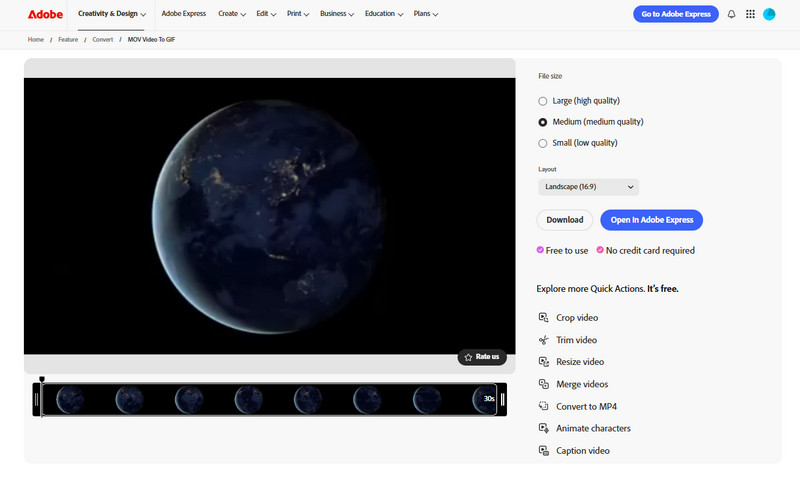Expand the Plans menu
800x479 pixels.
click(x=426, y=14)
